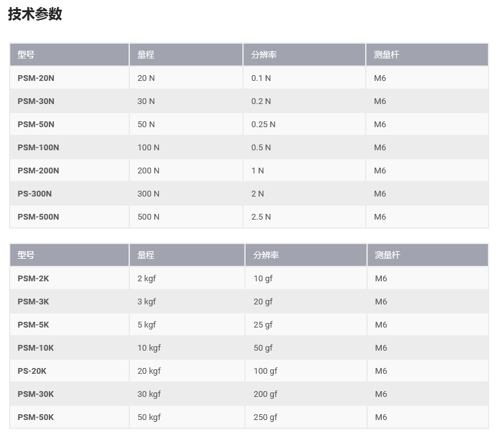Click the 0.5 N resolution value
Screen dimensions: 504x438
point(261,148)
